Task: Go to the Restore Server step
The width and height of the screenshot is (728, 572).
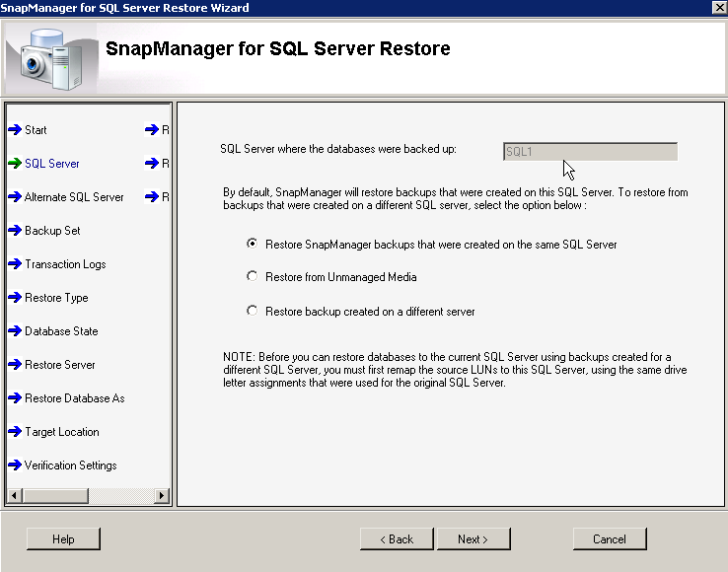Action: [59, 365]
